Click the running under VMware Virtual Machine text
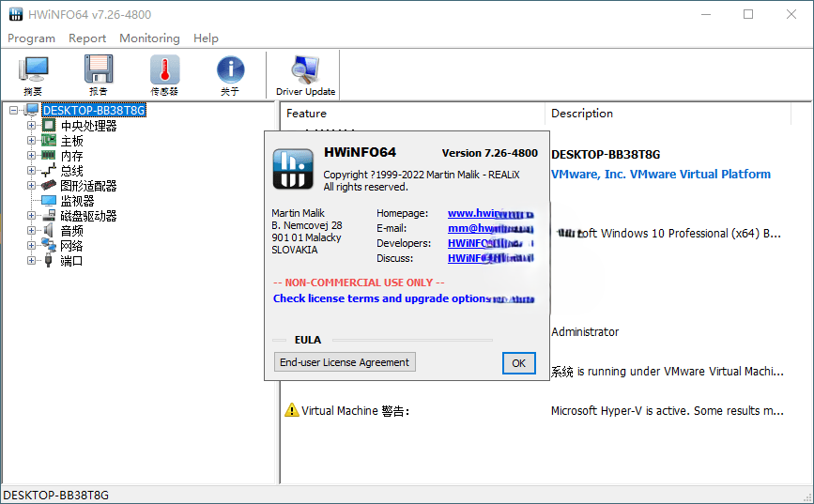Screen dimensions: 814x504 [x=668, y=371]
